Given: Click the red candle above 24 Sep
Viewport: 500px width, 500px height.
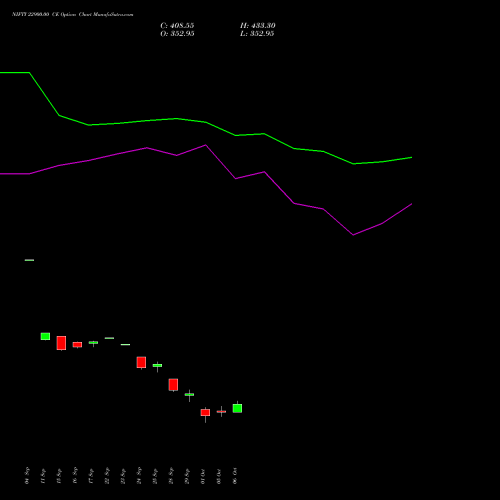Looking at the screenshot, I should pos(141,362).
